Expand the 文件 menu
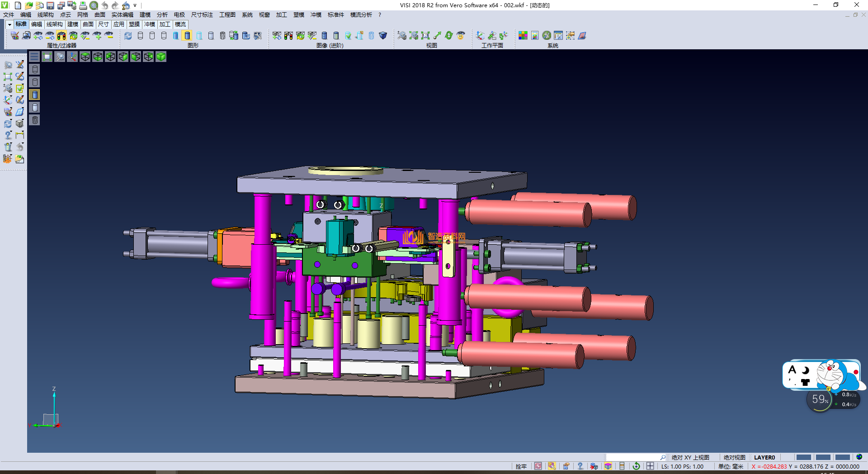This screenshot has width=868, height=474. 9,15
